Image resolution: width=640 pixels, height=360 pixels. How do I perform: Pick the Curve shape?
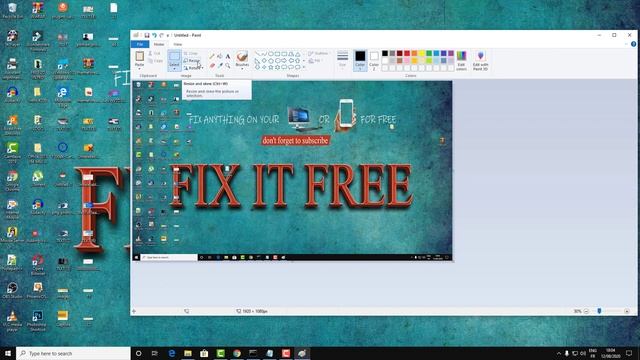(264, 53)
